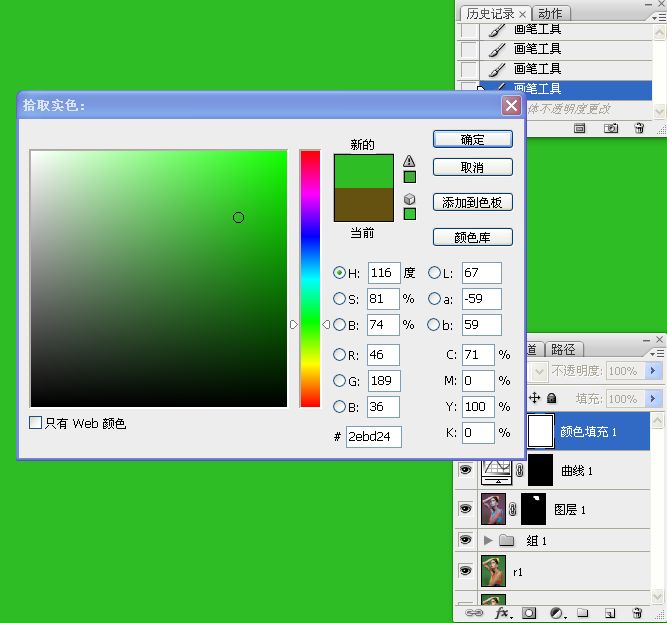Hide the 图层 1 layer via eye icon

[465, 509]
